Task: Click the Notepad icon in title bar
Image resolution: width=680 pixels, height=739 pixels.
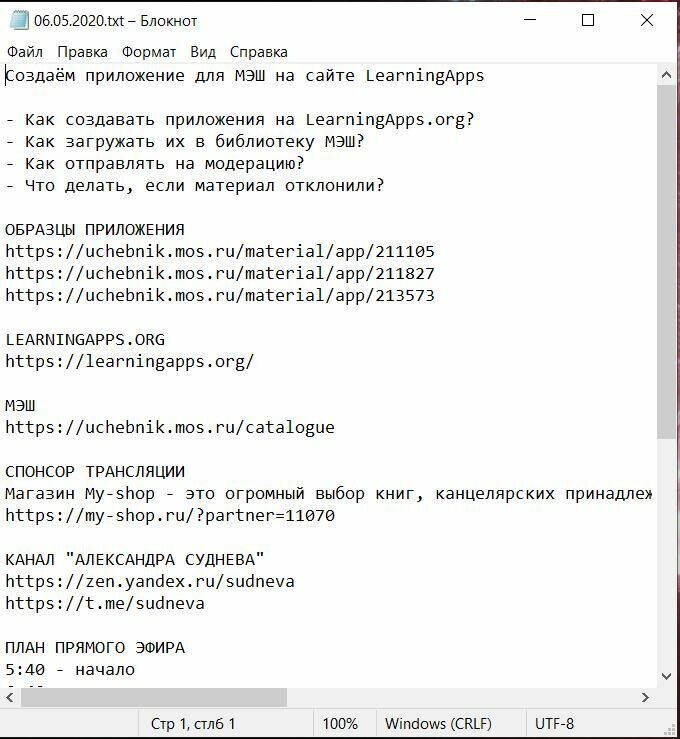Action: point(19,21)
